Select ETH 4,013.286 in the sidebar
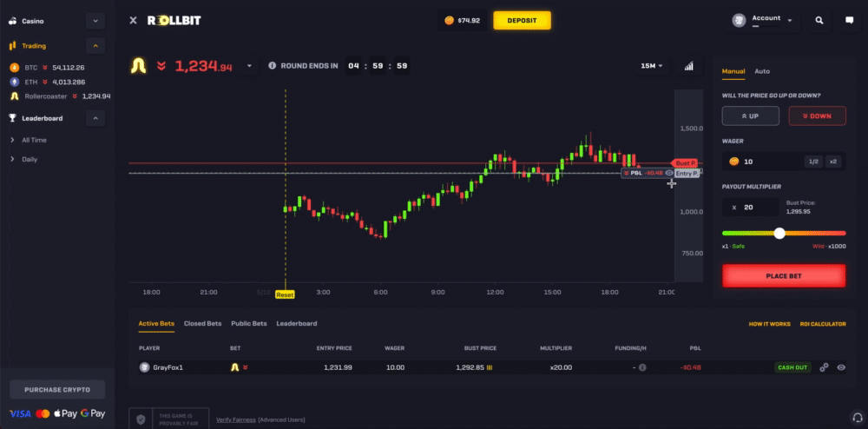The width and height of the screenshot is (868, 429). tap(47, 82)
